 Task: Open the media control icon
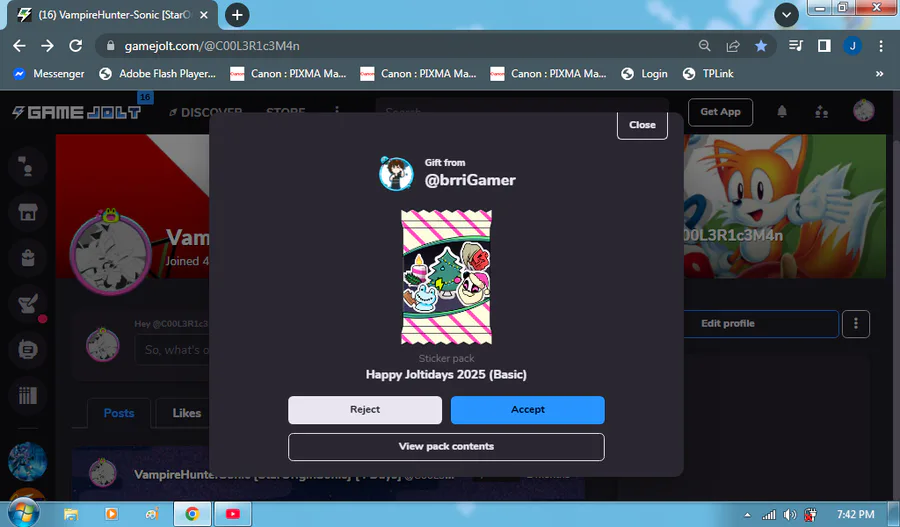[796, 46]
